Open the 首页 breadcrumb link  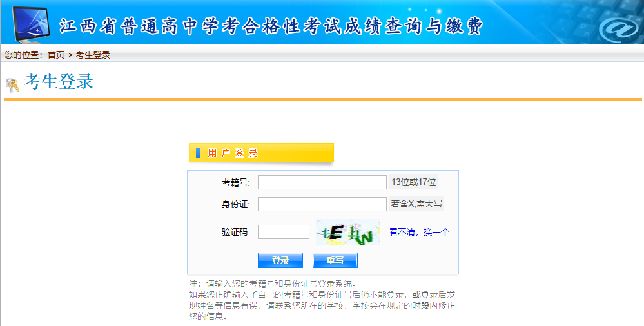[x=56, y=55]
